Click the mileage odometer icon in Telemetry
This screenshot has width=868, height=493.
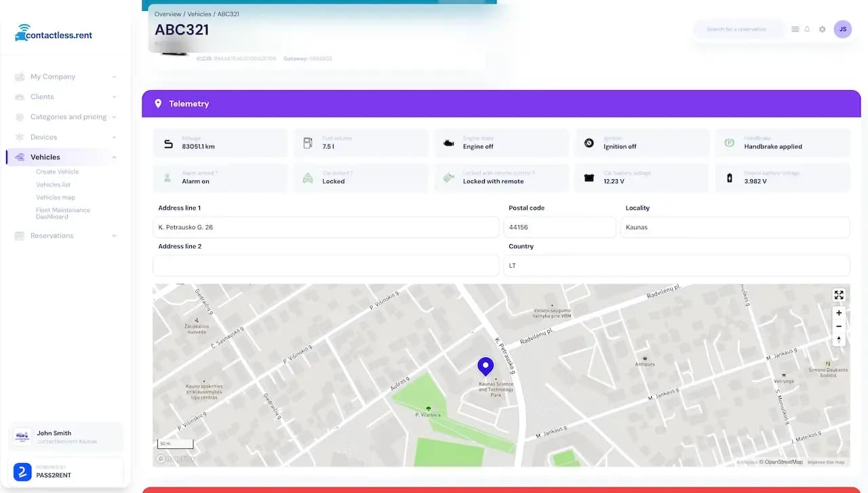167,142
